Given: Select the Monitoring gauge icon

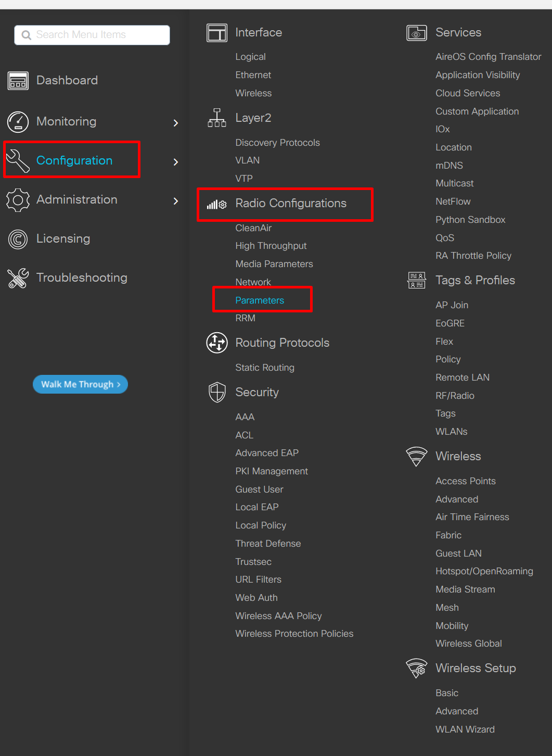Looking at the screenshot, I should [x=18, y=122].
